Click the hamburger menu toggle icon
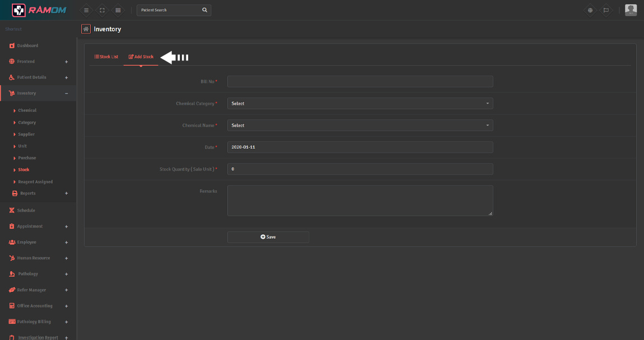 [86, 10]
